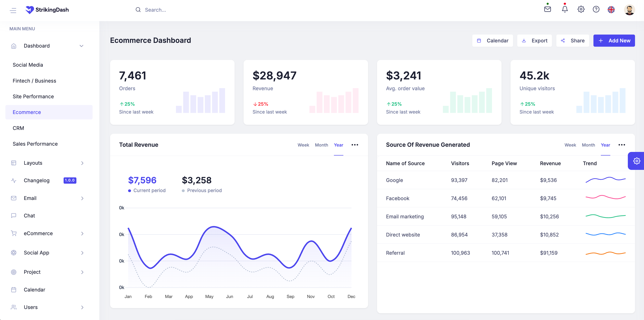Click the Add New button
644x320 pixels.
[614, 40]
